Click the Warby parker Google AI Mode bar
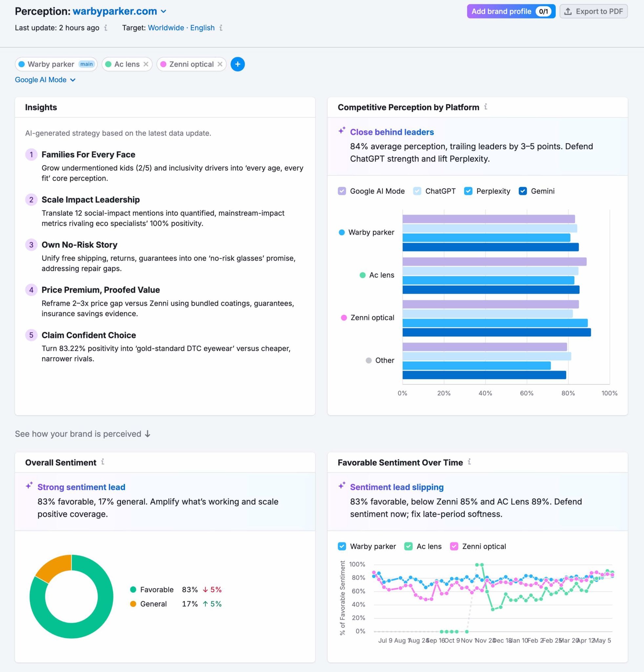This screenshot has width=644, height=672. [x=488, y=219]
